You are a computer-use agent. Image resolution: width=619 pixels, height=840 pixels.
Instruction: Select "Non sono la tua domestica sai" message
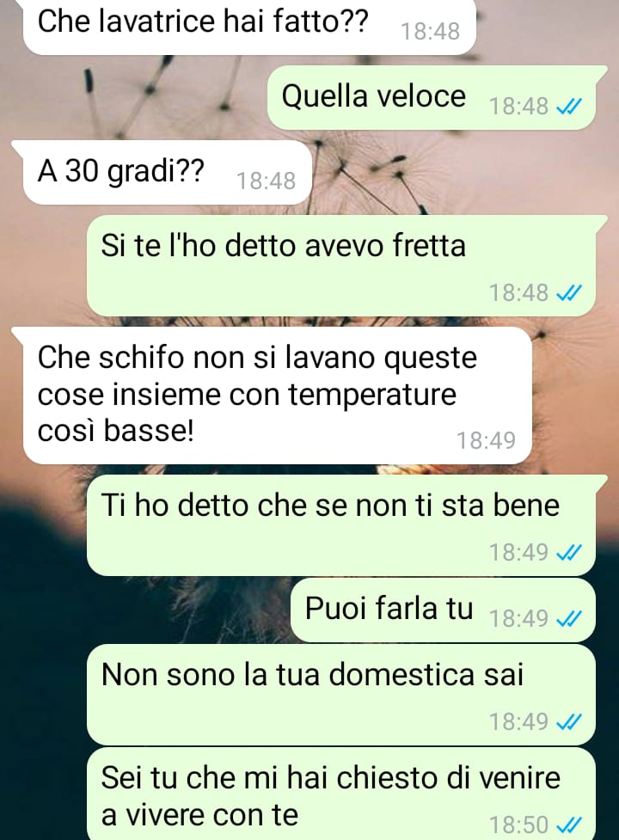click(x=341, y=695)
